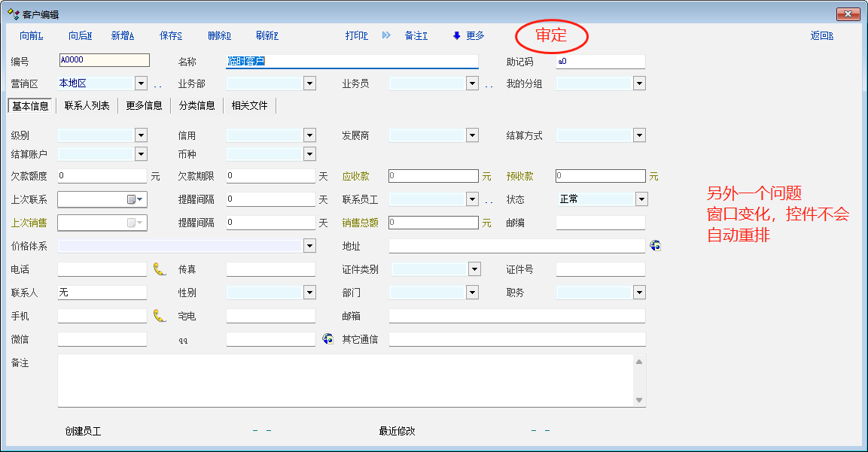Expand the 价格体系 dropdown
Screen dimensions: 868x452
tap(309, 246)
